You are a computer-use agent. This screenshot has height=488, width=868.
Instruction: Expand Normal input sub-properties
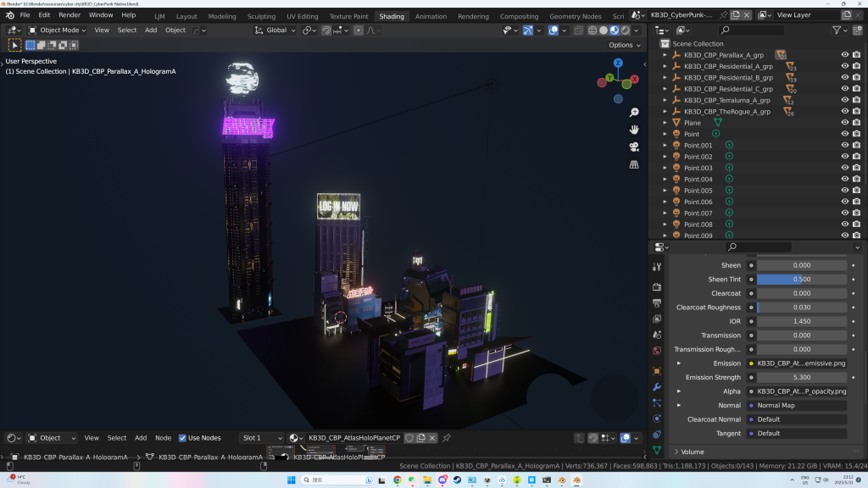pos(679,406)
